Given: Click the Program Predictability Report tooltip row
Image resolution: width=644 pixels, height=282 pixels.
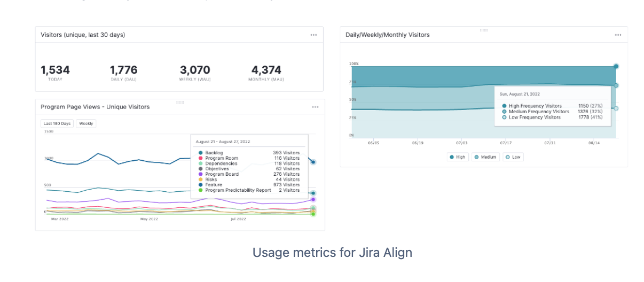Looking at the screenshot, I should pos(248,190).
